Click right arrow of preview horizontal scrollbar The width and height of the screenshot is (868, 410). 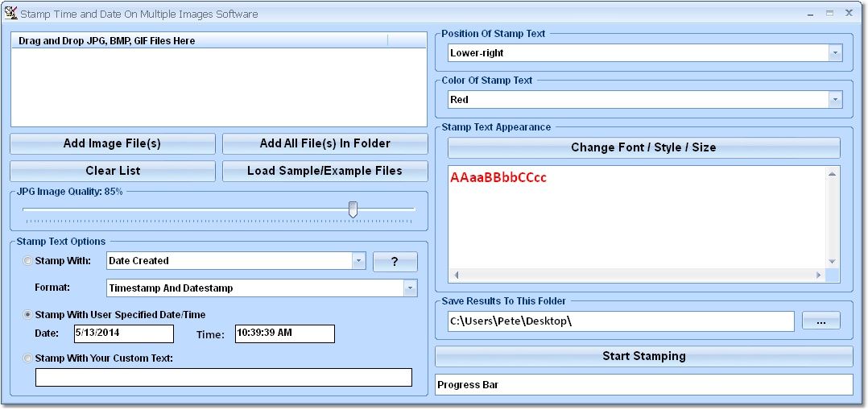(819, 275)
